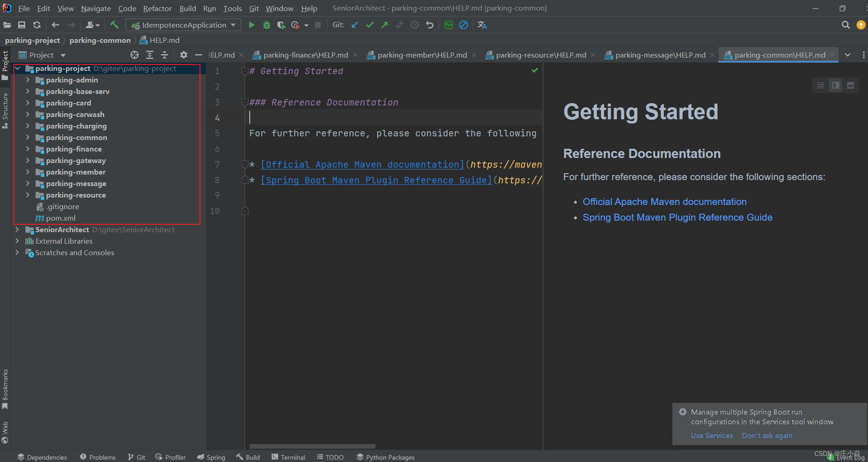Click Select Opened File target icon
The width and height of the screenshot is (868, 462).
135,55
